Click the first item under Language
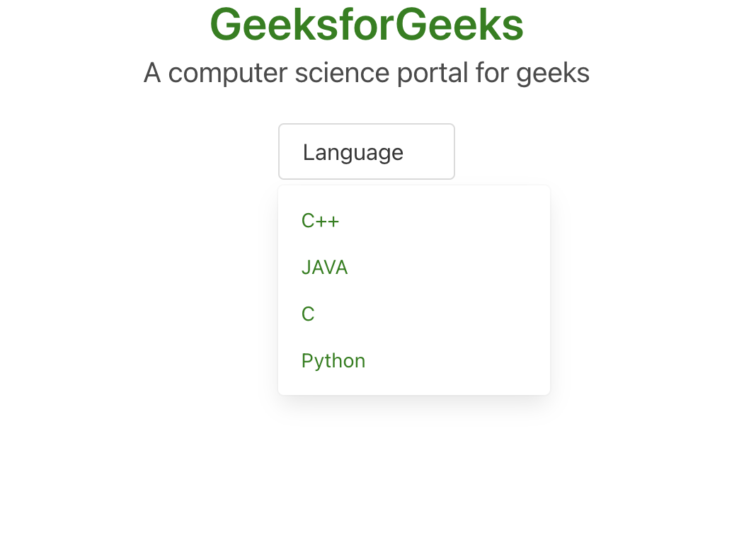Viewport: 756px width, 538px height. [x=321, y=221]
